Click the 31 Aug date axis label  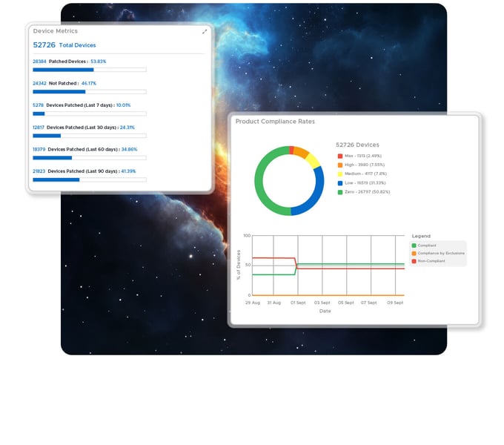click(273, 303)
